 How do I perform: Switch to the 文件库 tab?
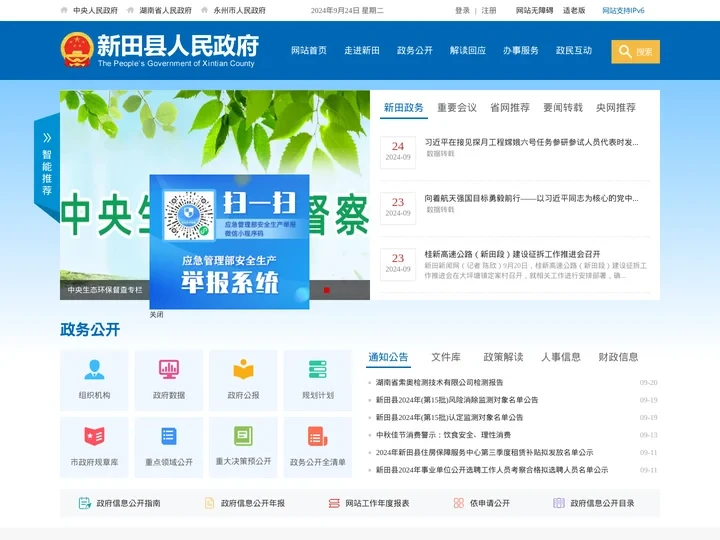point(446,357)
